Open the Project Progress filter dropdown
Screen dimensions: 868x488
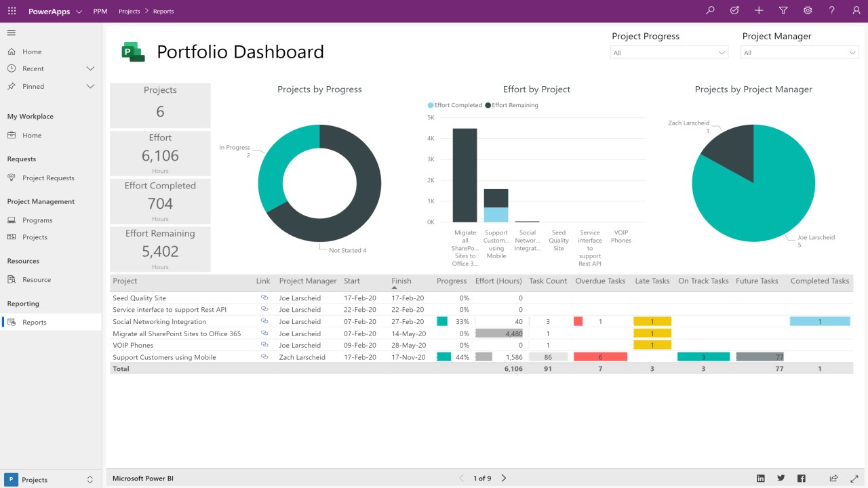point(669,53)
